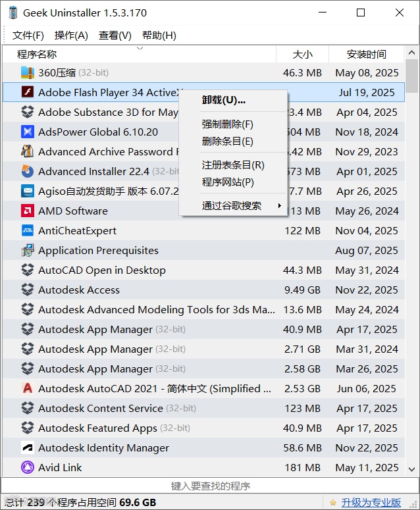
Task: Focus the 键入要查找的程序 search field
Action: (x=210, y=486)
